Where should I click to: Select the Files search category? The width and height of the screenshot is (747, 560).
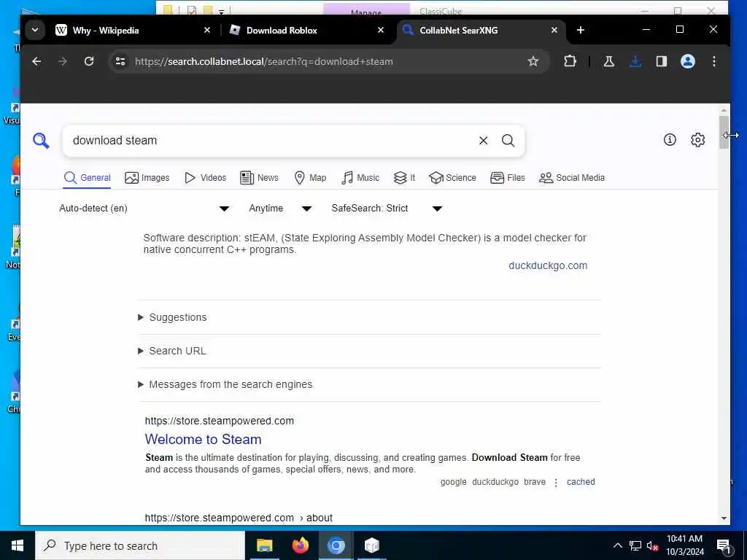[508, 178]
